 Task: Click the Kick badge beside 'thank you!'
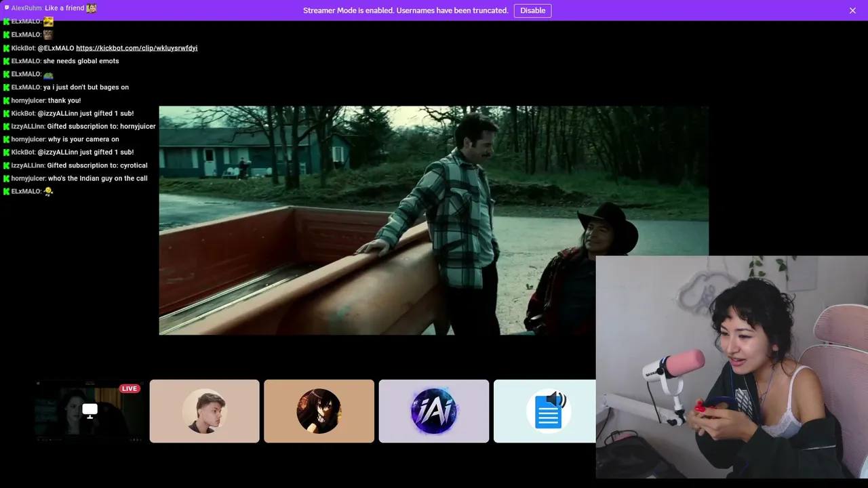tap(6, 100)
